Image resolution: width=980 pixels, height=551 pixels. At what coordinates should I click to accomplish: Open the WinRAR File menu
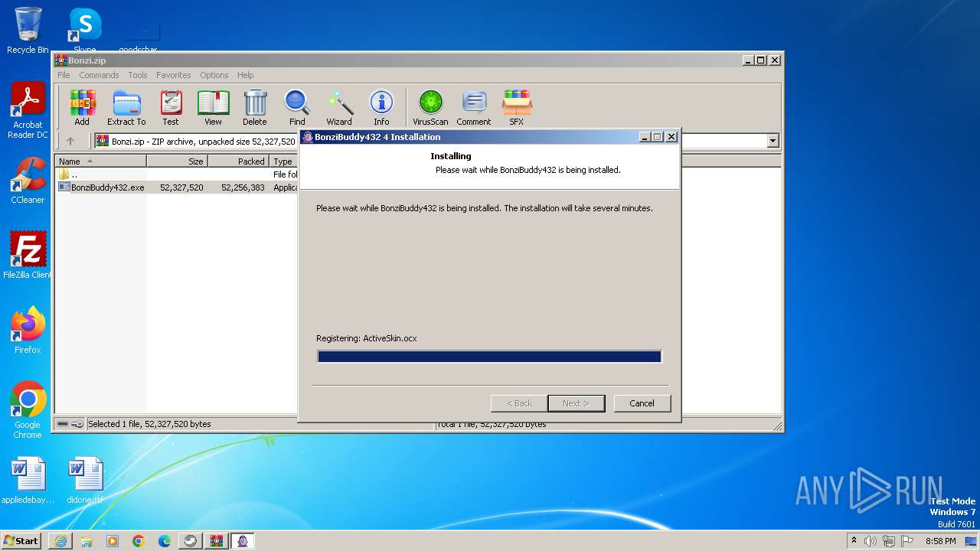click(64, 75)
